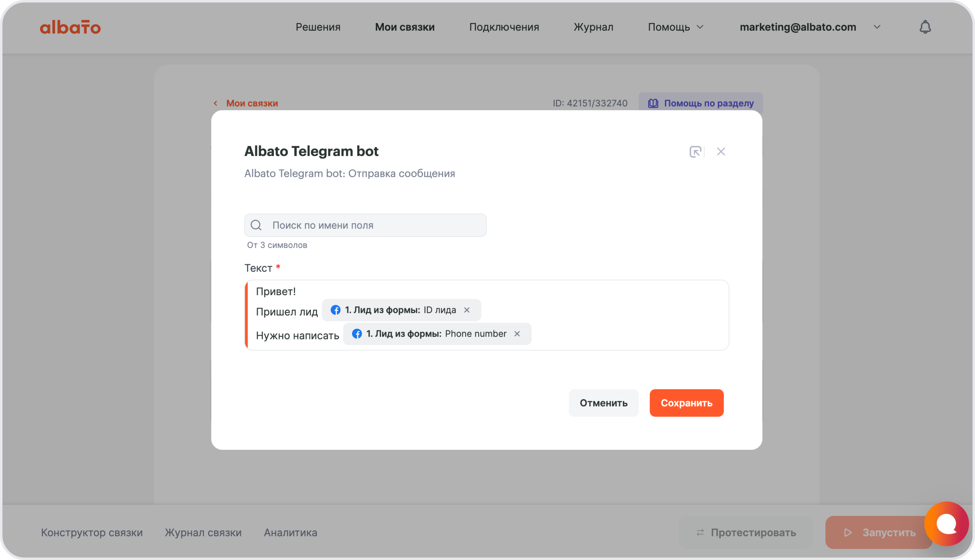975x560 pixels.
Task: Click the Сохранить button
Action: tap(686, 403)
